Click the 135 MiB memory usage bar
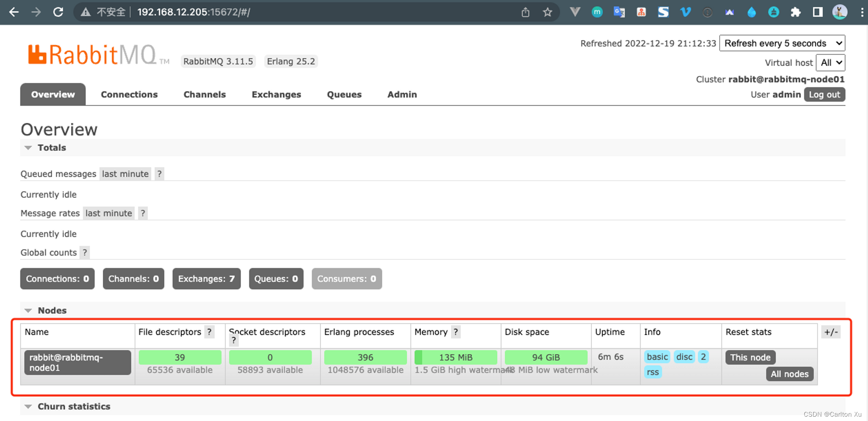This screenshot has width=868, height=421. [x=456, y=358]
